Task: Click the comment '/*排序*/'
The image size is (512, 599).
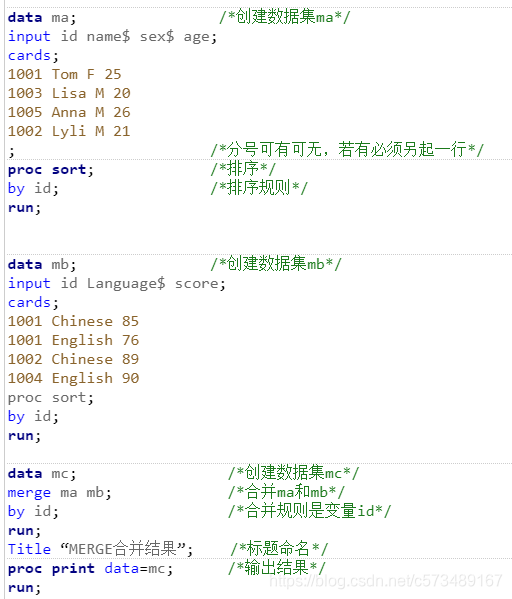Action: (x=243, y=168)
